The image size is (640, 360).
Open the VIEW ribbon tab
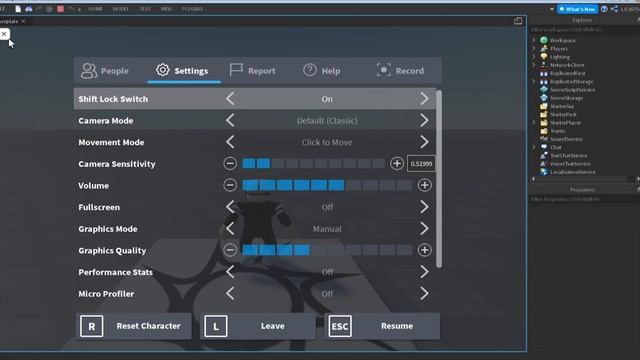click(x=166, y=9)
